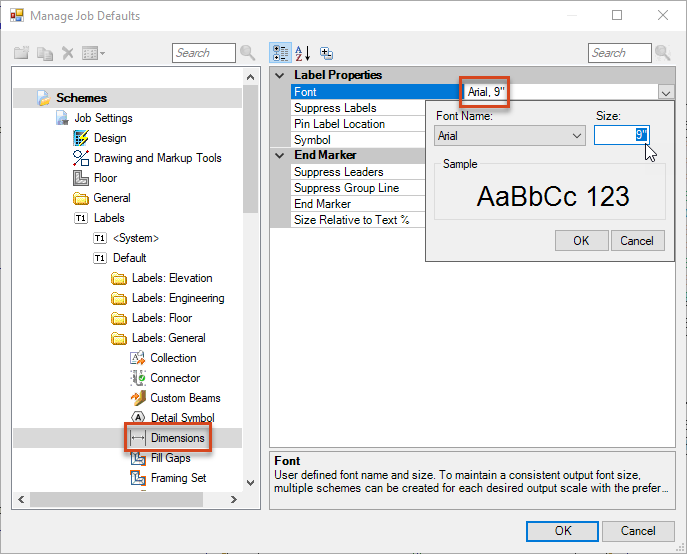Screen dimensions: 687x554
Task: Select Job Settings in the tree
Action: click(103, 118)
